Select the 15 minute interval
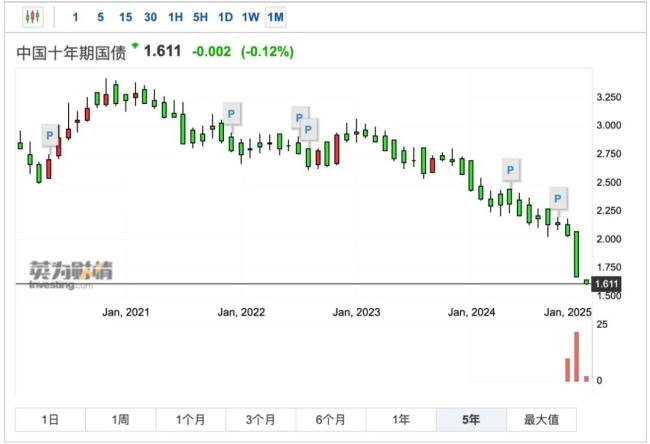650x444 pixels. point(125,17)
